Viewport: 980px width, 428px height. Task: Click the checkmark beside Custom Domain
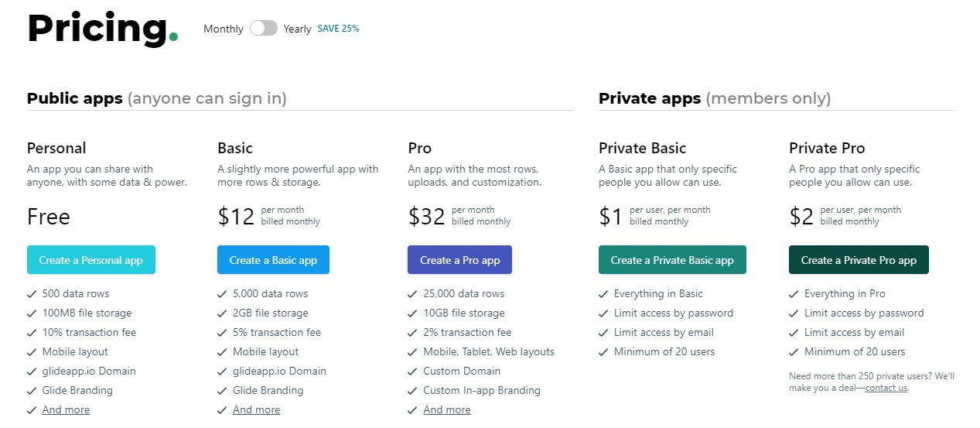point(412,372)
